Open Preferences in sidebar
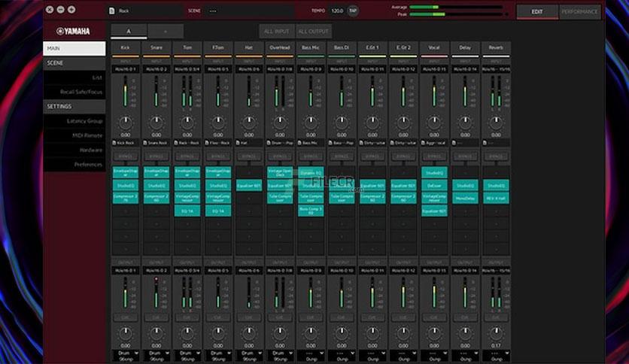Image resolution: width=629 pixels, height=364 pixels. pos(74,165)
